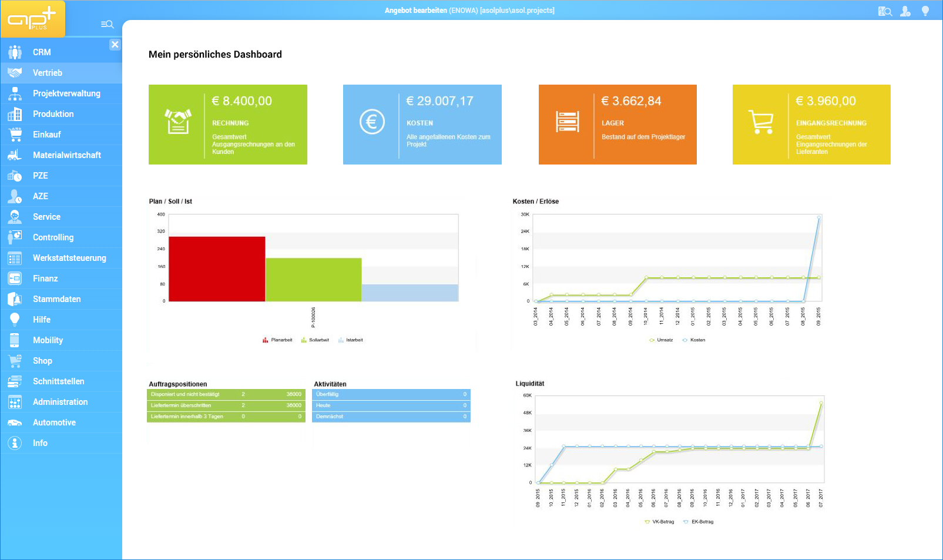943x560 pixels.
Task: Select 'Liefertermin überschritten' row
Action: click(x=226, y=405)
